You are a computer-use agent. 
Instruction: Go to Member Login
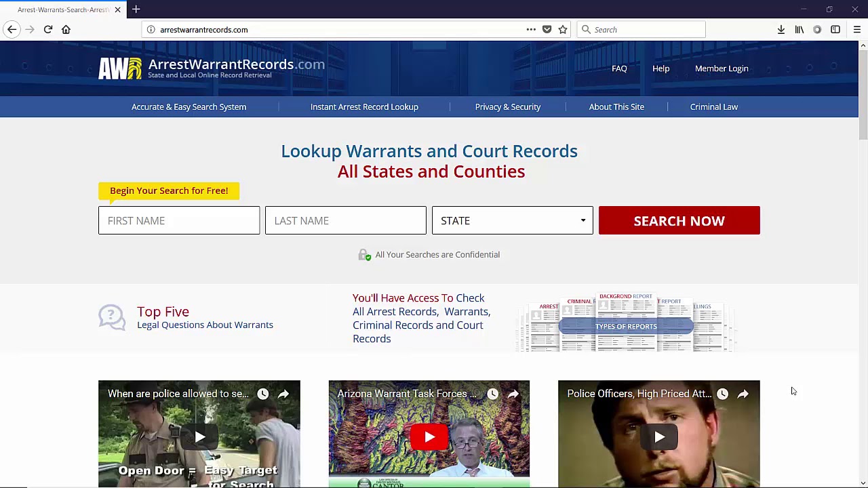[x=722, y=68]
